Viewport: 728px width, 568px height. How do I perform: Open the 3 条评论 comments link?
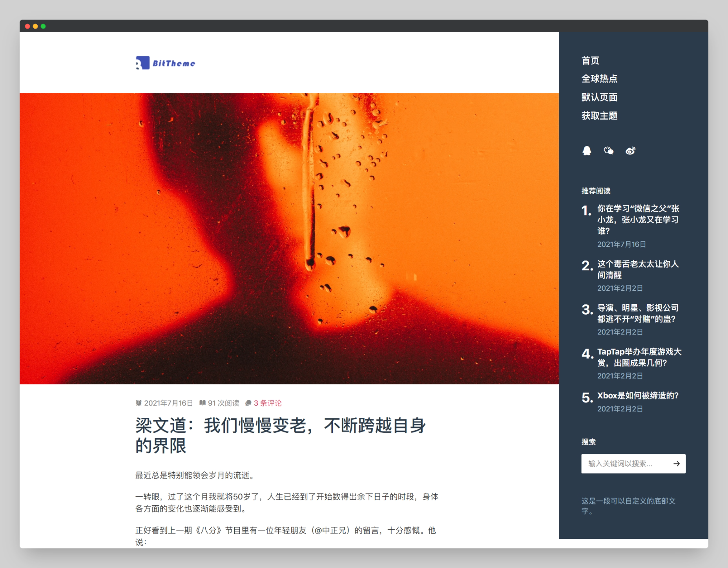click(x=268, y=403)
